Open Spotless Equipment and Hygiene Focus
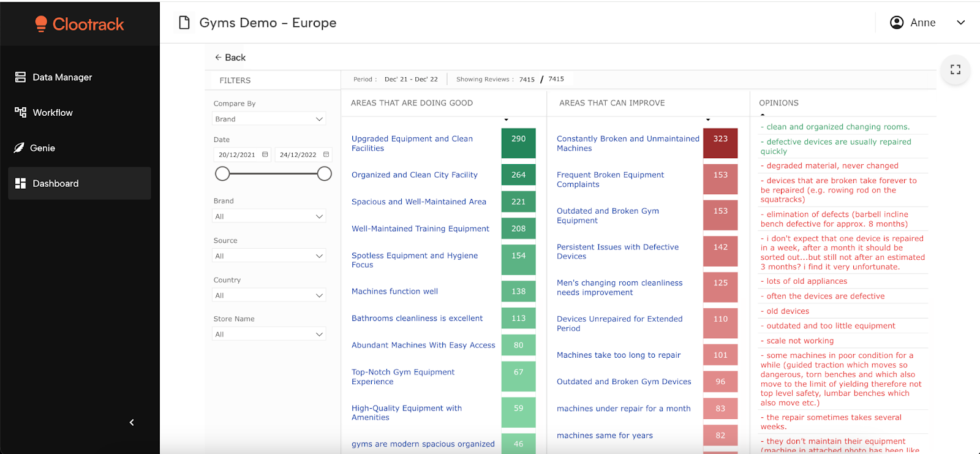980x454 pixels. (x=415, y=260)
